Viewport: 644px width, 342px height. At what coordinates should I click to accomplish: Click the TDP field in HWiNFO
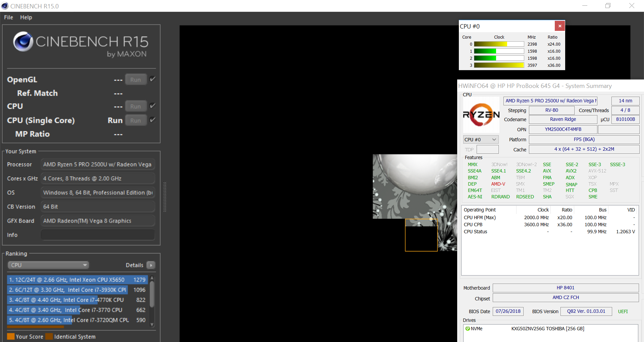tap(487, 149)
